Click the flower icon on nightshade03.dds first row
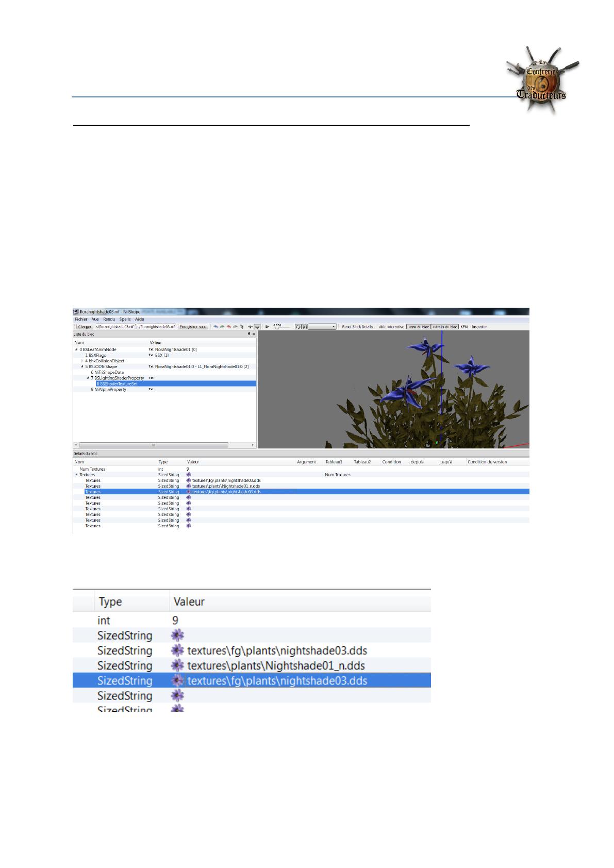614x868 pixels. pos(189,480)
